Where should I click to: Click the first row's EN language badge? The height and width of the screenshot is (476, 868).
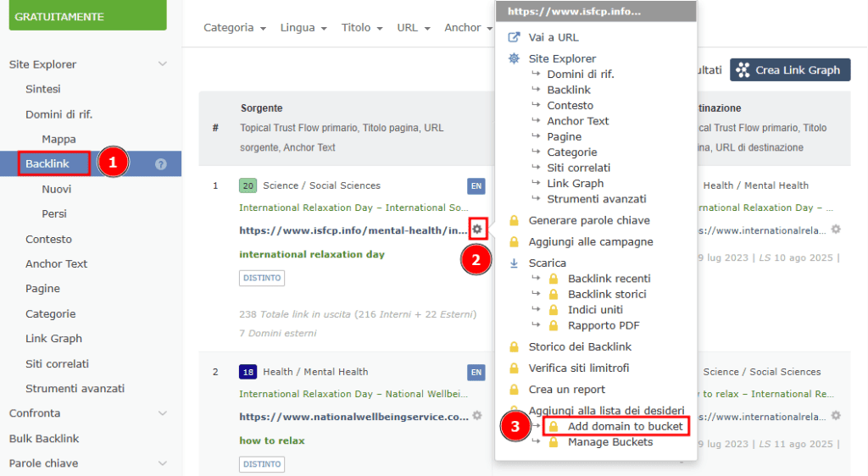(x=476, y=185)
